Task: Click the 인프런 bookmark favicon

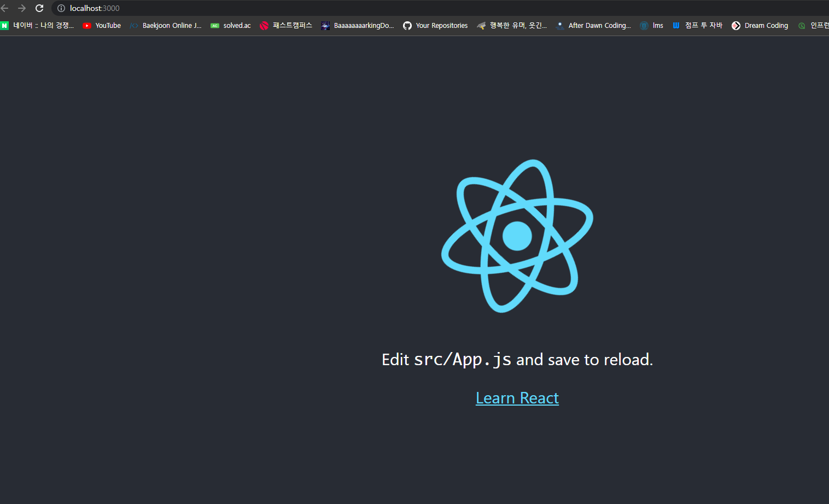Action: [802, 26]
